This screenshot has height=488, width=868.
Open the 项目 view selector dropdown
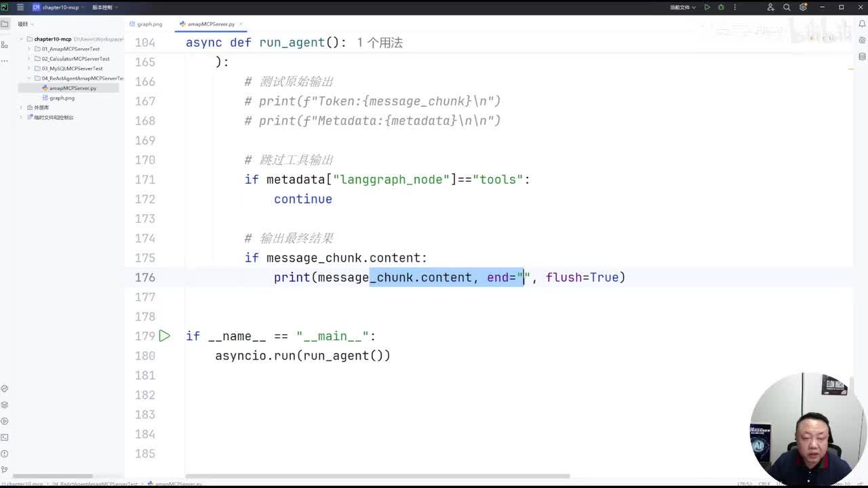25,24
